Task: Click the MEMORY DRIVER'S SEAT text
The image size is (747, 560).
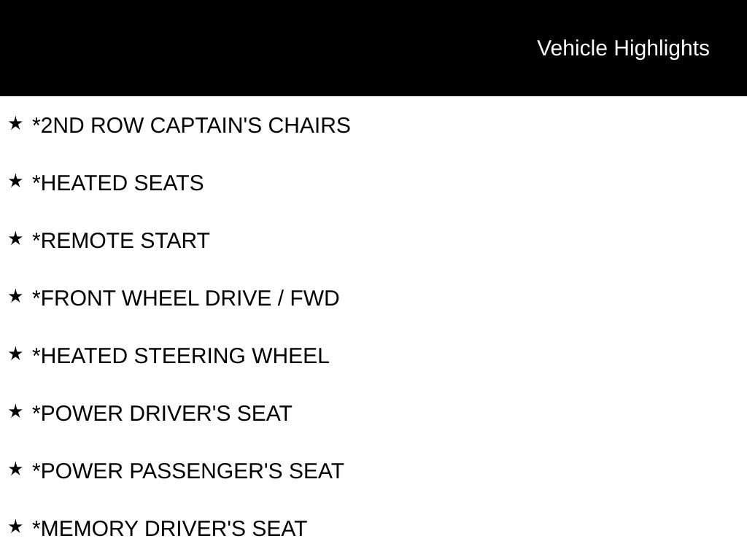Action: 169,529
